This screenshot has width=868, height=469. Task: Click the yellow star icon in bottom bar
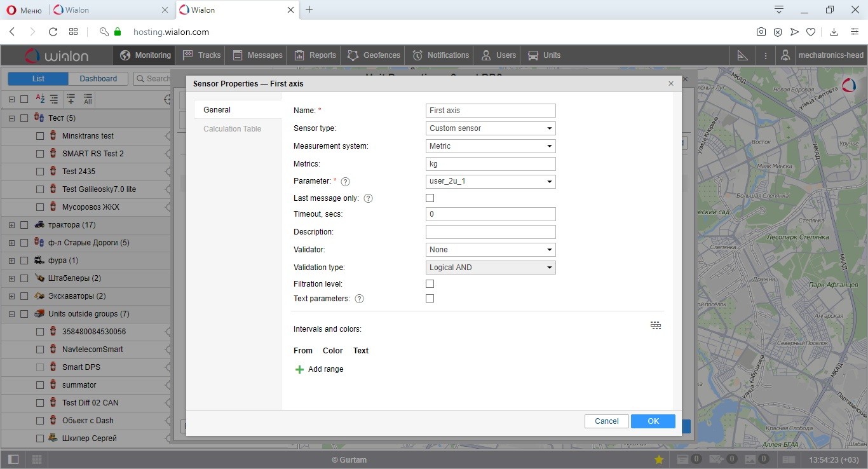(659, 459)
